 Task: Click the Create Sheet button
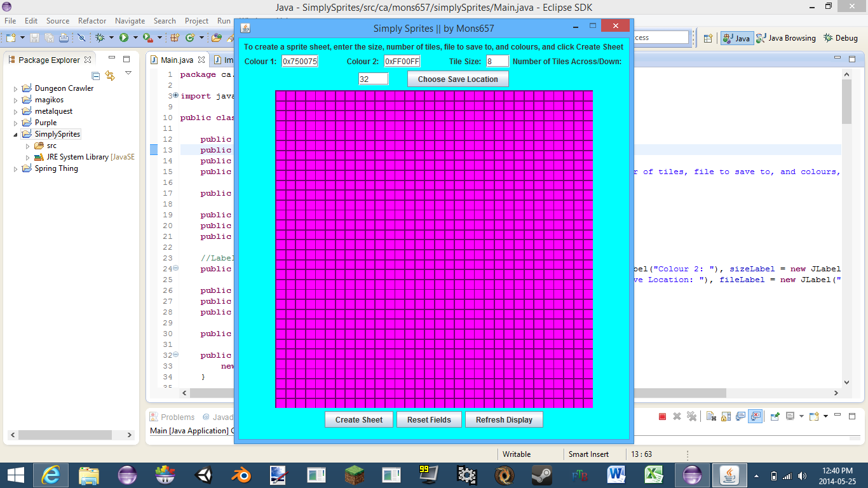pos(359,419)
